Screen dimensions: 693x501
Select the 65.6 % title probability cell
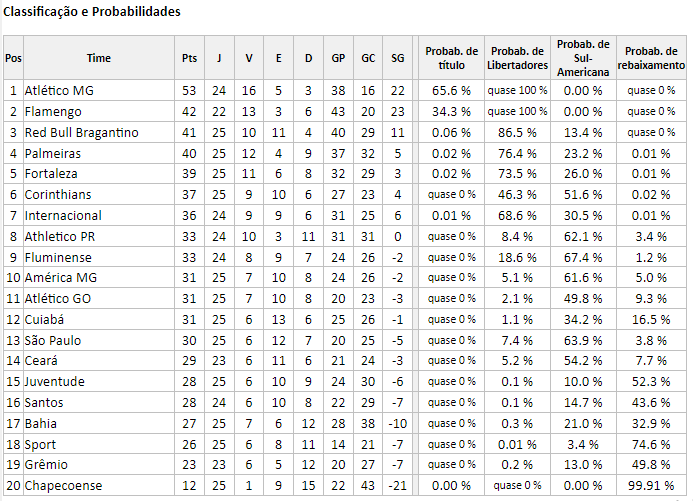coord(451,91)
